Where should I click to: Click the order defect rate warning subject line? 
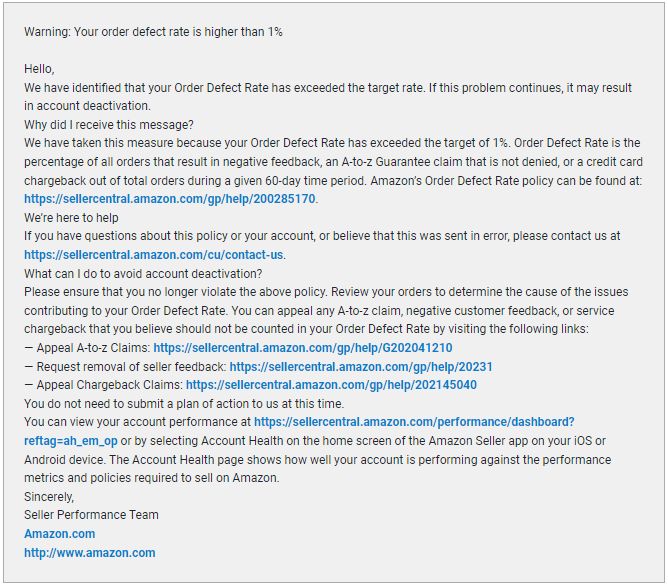click(153, 32)
